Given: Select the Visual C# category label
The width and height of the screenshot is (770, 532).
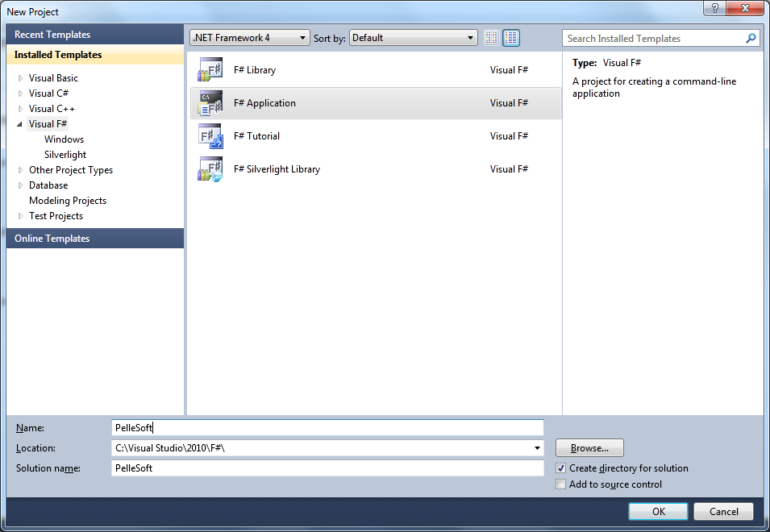Looking at the screenshot, I should coord(48,94).
